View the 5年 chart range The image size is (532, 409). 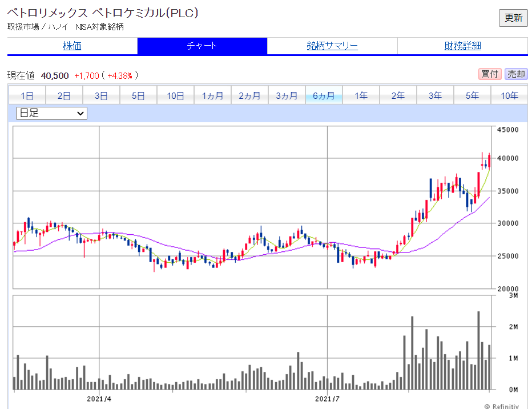(x=472, y=95)
